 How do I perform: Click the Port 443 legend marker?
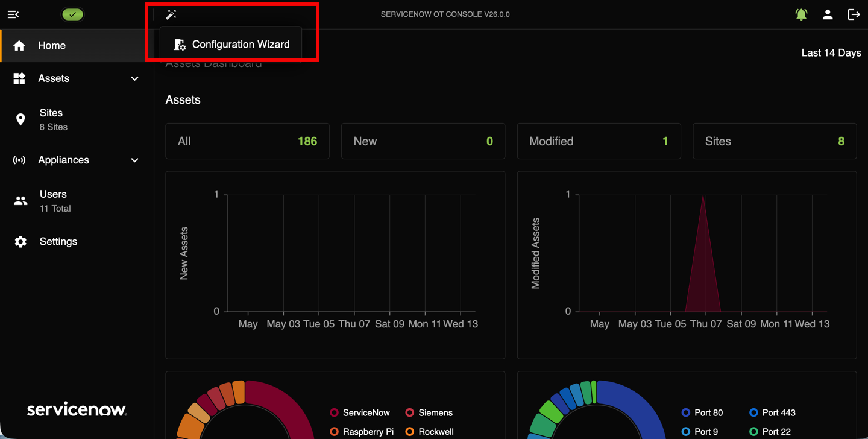pos(753,413)
